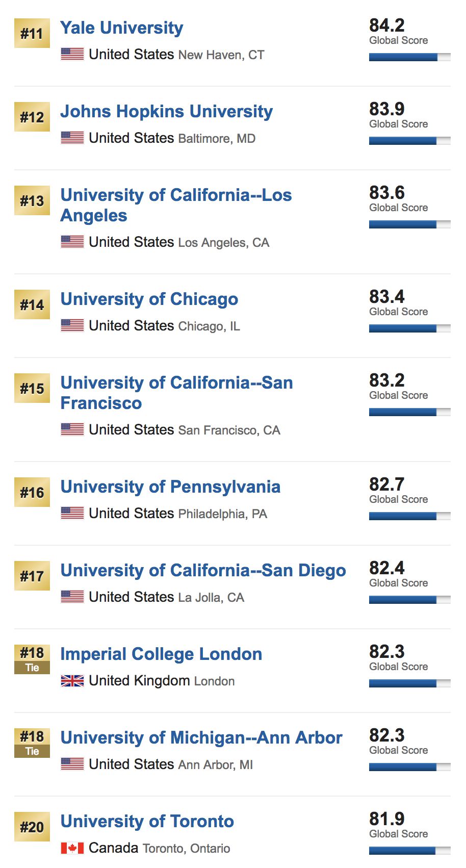This screenshot has height=868, width=466.
Task: Click the #14 rank badge
Action: click(x=32, y=305)
